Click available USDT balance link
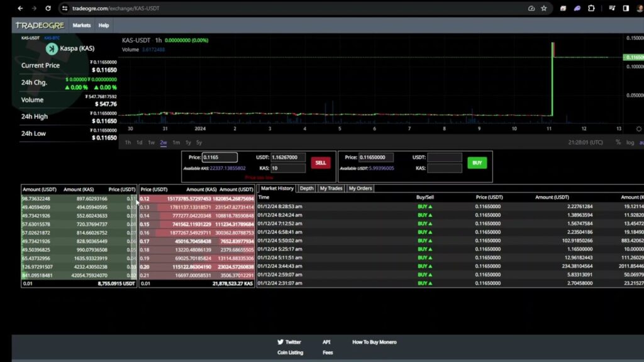 pos(381,168)
